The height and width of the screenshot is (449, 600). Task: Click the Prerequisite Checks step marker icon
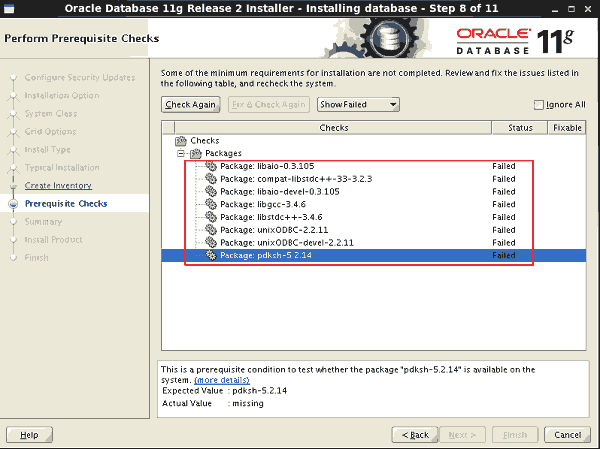coord(13,204)
